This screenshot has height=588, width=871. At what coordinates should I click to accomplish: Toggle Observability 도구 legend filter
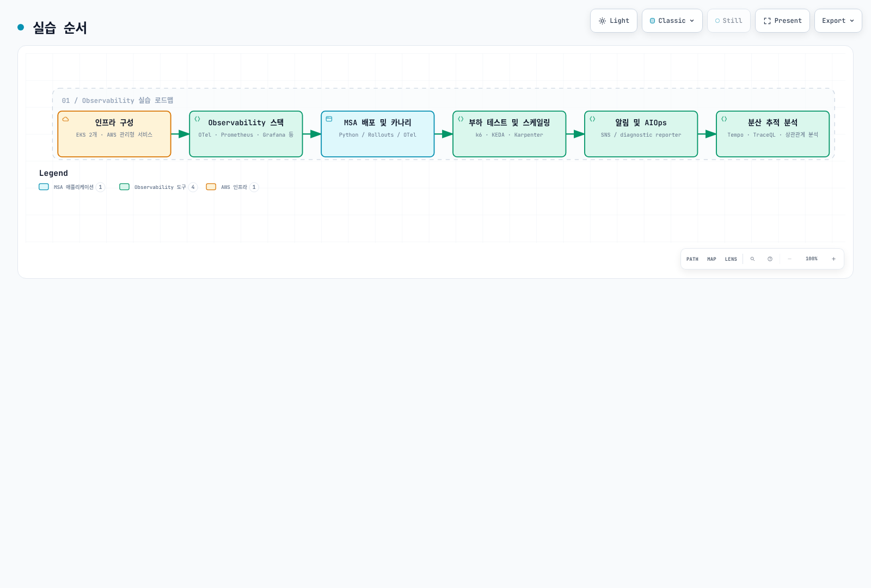(158, 187)
